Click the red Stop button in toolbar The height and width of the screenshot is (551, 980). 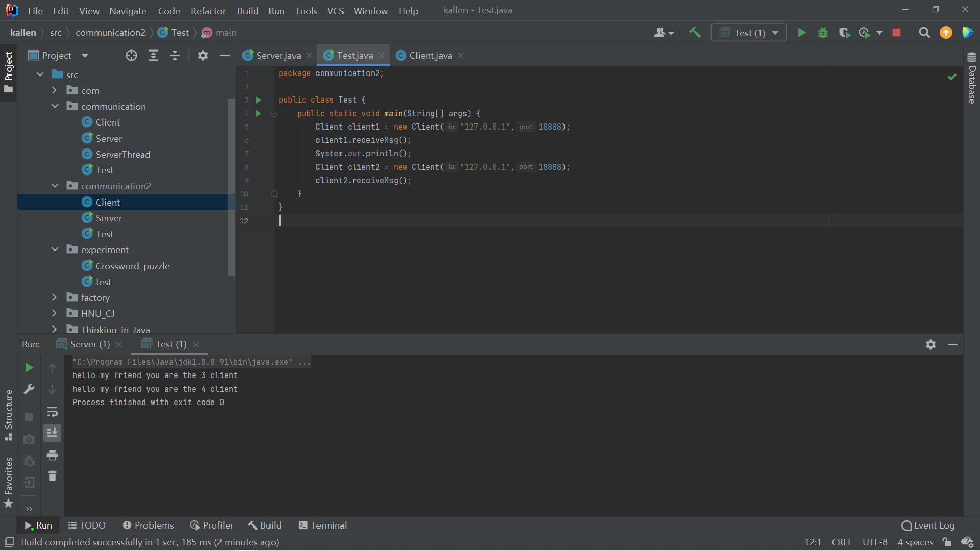(x=896, y=33)
